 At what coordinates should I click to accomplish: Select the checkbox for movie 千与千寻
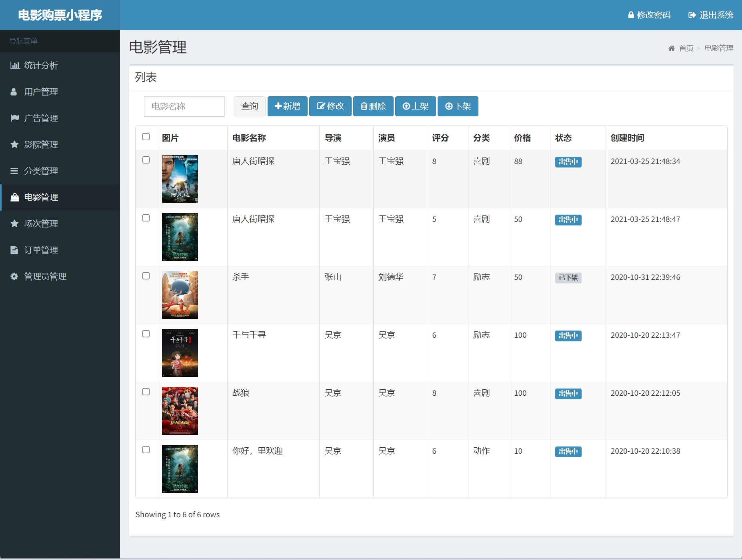[x=146, y=334]
